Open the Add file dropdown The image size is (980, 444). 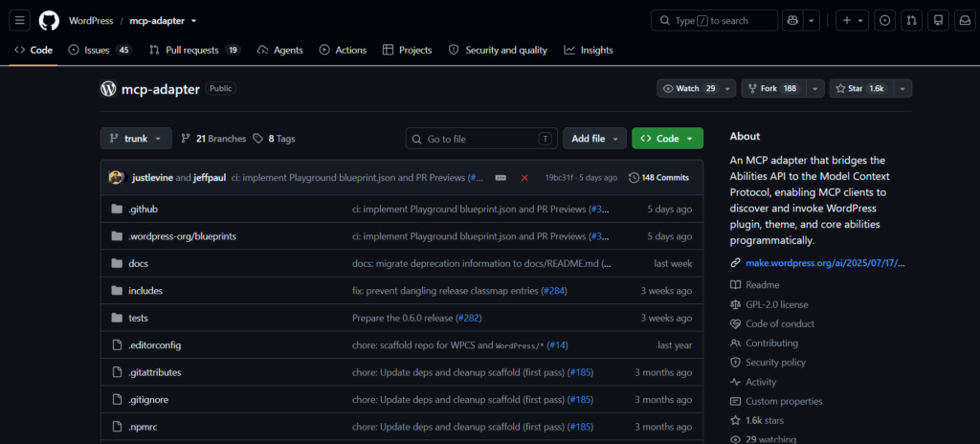pos(594,138)
